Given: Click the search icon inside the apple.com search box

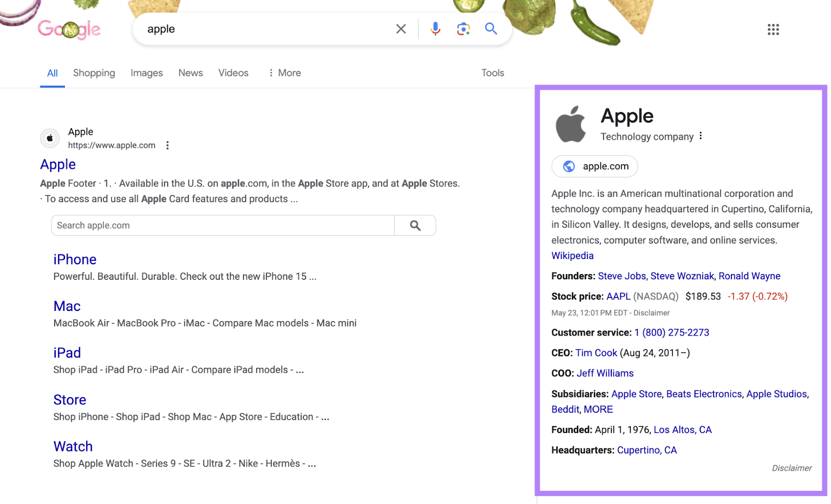Looking at the screenshot, I should [415, 225].
